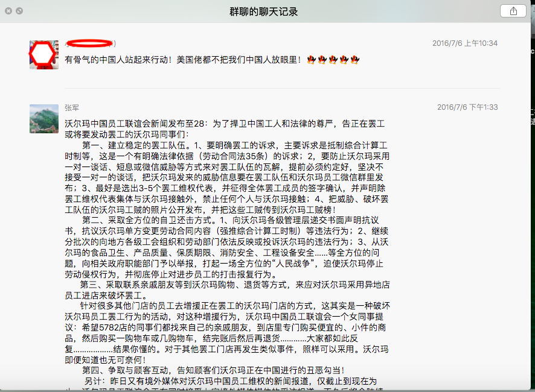Click the angry emoji row in first message

(x=333, y=60)
